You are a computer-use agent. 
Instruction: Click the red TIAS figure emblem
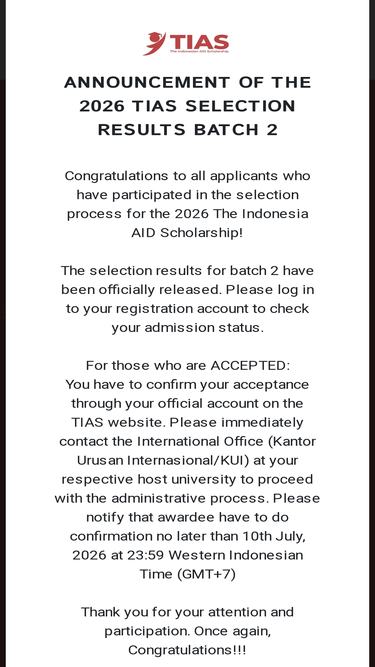pos(154,43)
